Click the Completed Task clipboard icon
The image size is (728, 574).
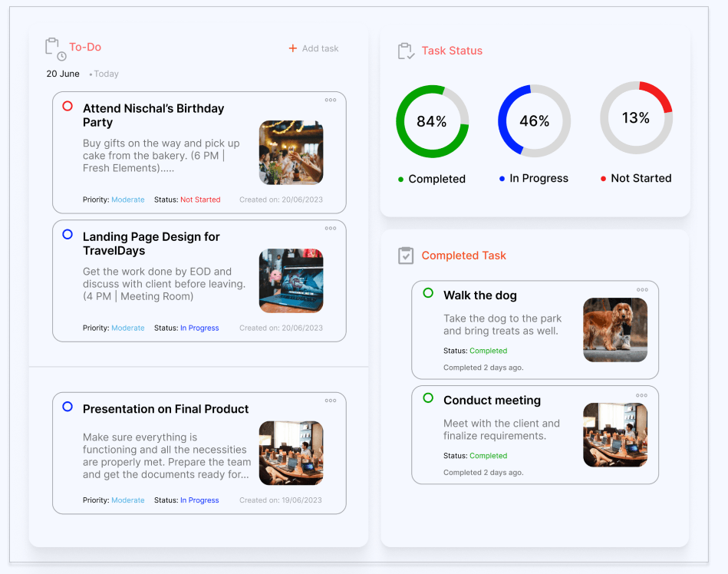(406, 256)
